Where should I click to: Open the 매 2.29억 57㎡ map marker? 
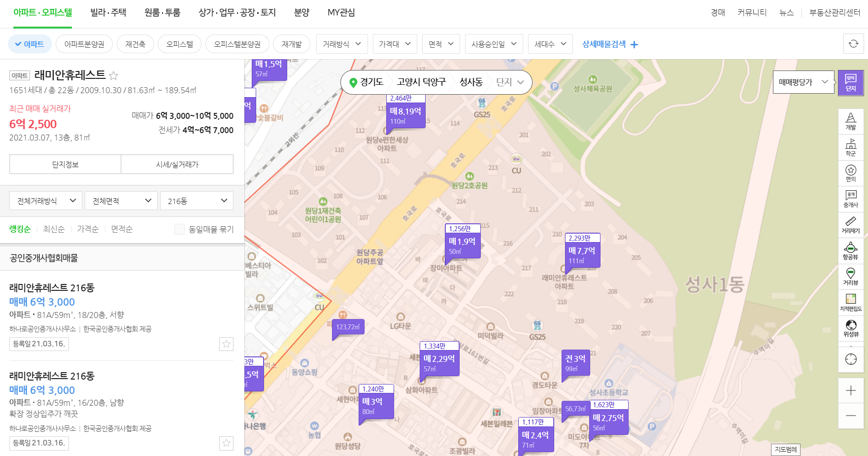tap(439, 359)
